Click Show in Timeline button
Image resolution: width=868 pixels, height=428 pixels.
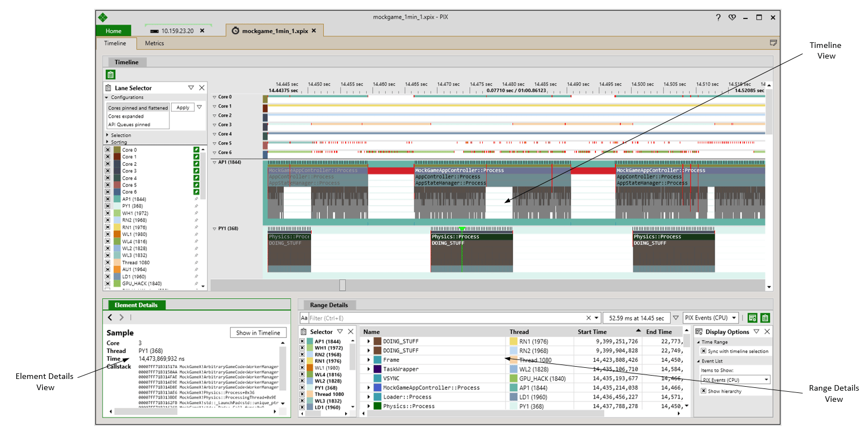(x=258, y=333)
